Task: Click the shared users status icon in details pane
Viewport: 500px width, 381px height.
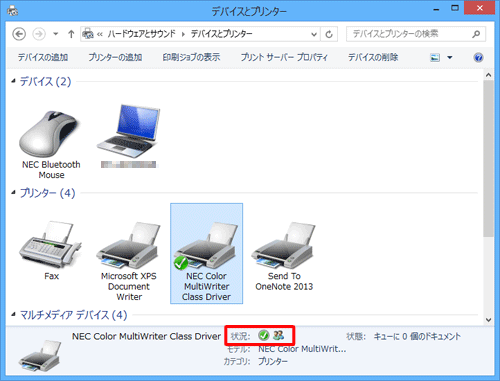Action: pyautogui.click(x=278, y=335)
